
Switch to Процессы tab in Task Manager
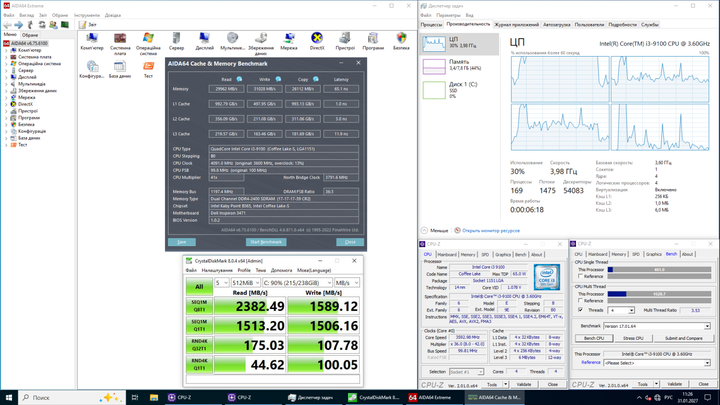click(x=431, y=25)
